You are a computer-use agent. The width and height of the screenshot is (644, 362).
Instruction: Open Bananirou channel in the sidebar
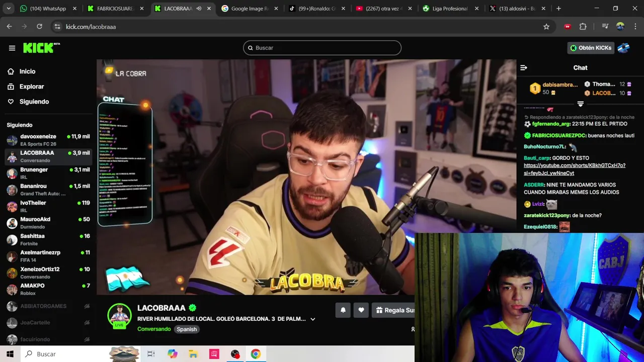coord(48,190)
